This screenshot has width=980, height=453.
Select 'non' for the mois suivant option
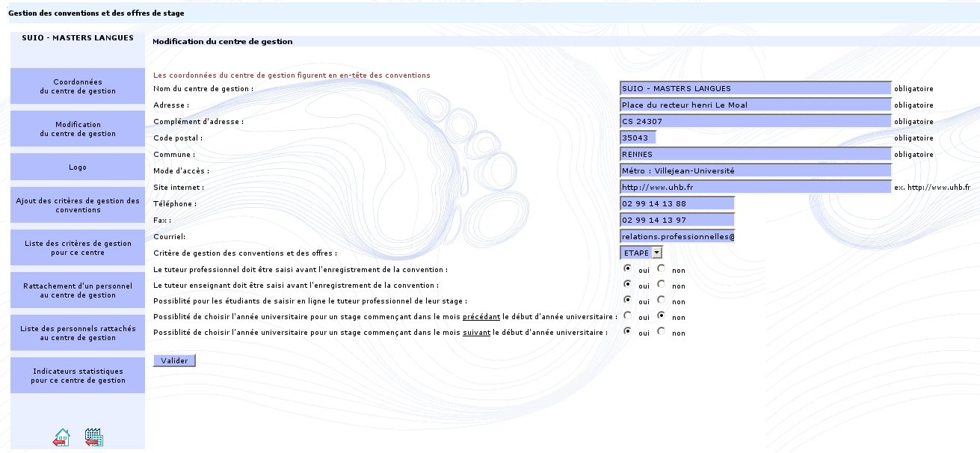(x=661, y=332)
